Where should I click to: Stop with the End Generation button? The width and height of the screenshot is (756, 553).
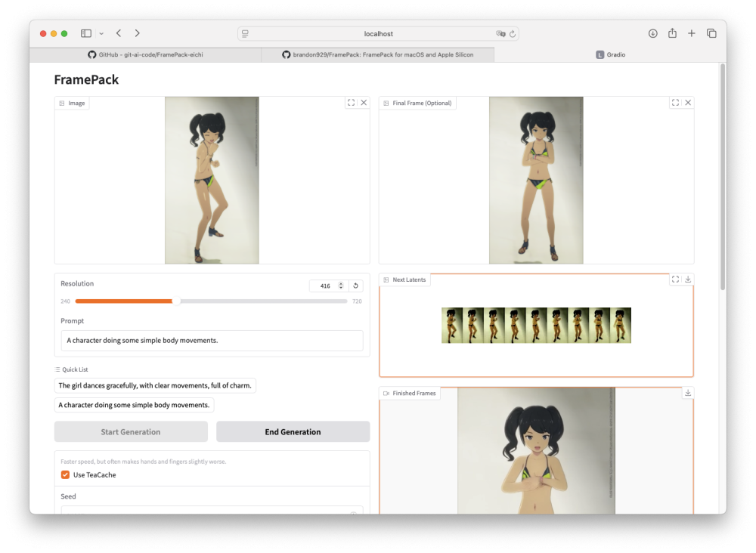pos(293,431)
